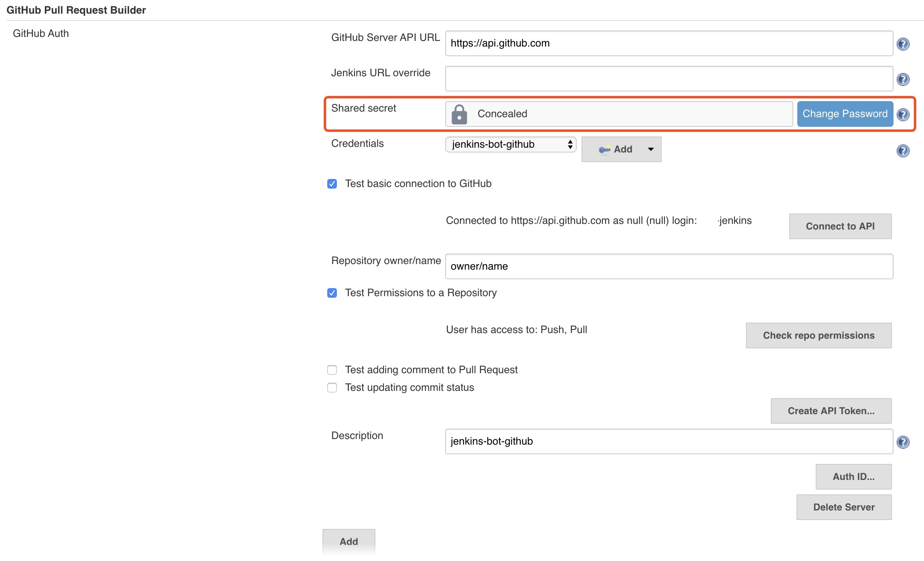This screenshot has width=924, height=561.
Task: Click the key icon on Add credentials button
Action: pyautogui.click(x=604, y=149)
